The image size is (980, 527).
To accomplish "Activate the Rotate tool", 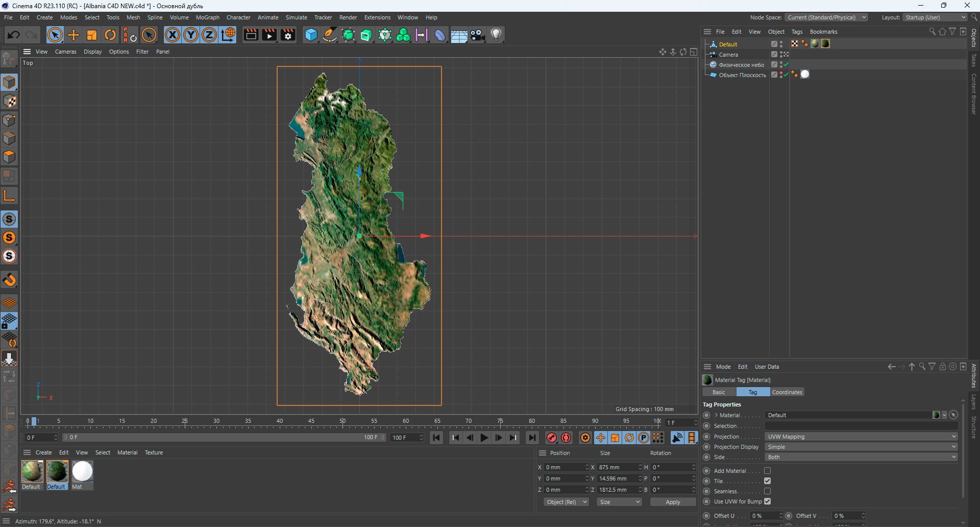I will tap(110, 35).
